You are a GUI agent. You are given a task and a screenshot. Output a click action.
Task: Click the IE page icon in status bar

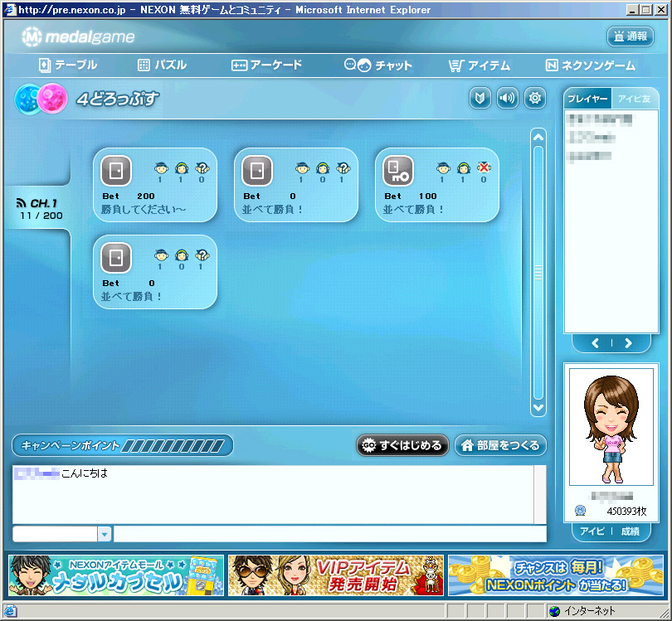pos(10,611)
